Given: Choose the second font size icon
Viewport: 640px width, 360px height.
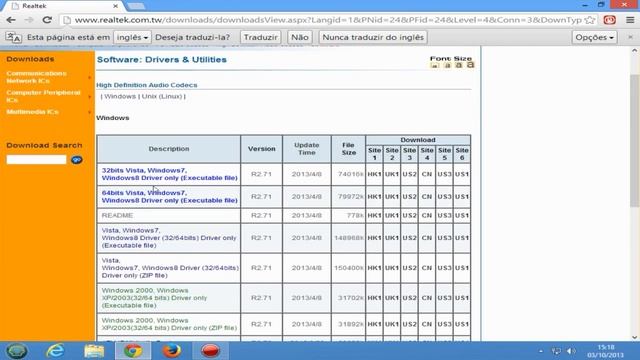Looking at the screenshot, I should 447,65.
